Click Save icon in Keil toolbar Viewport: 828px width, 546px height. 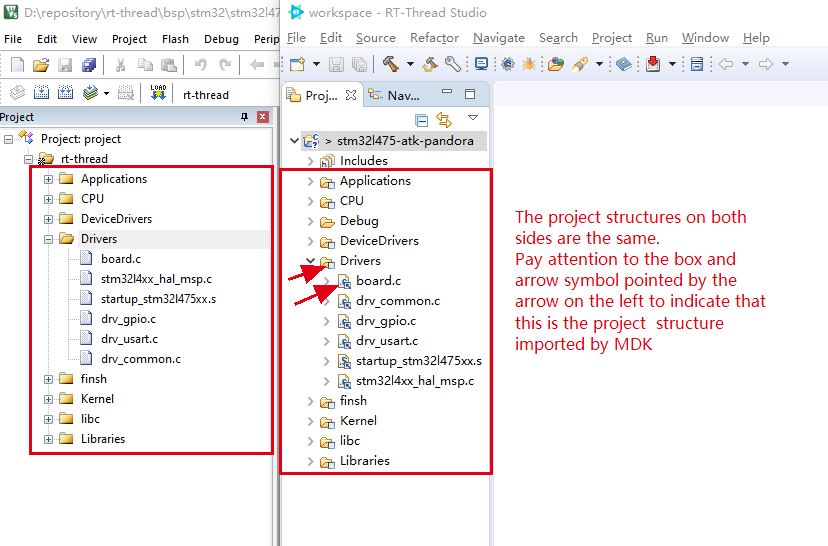65,65
